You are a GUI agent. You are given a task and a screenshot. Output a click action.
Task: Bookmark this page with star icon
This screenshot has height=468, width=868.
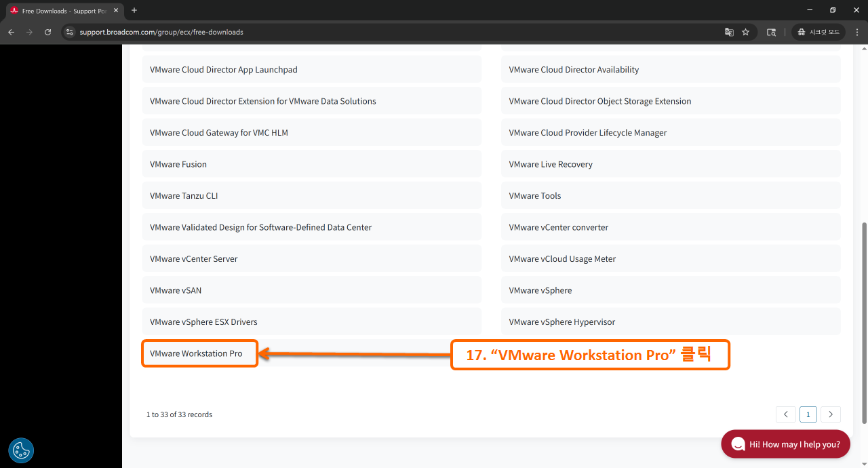[x=745, y=32]
